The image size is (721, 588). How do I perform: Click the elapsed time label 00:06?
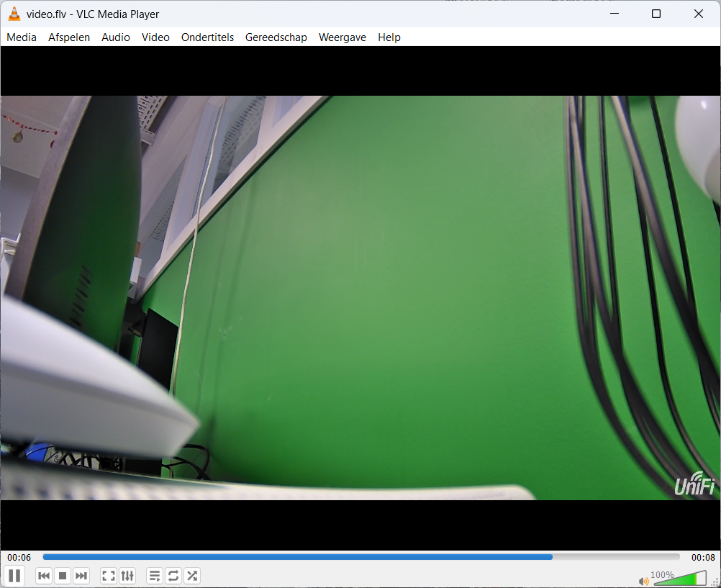tap(19, 558)
